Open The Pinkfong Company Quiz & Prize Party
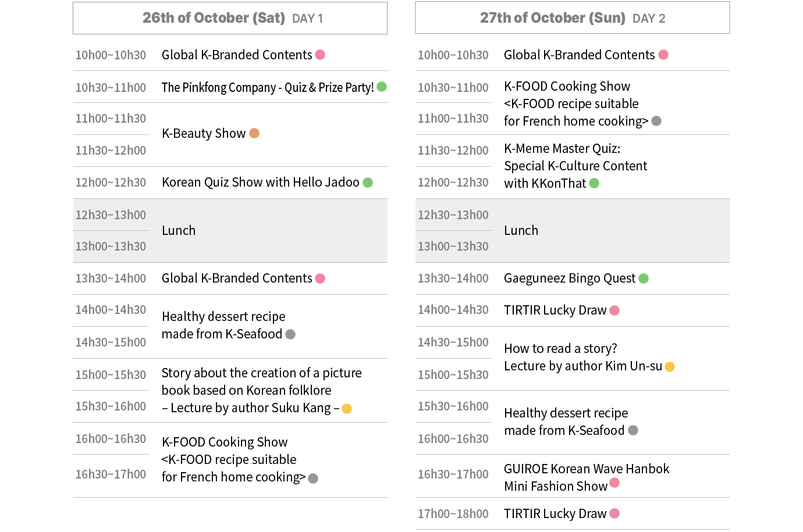 268,87
